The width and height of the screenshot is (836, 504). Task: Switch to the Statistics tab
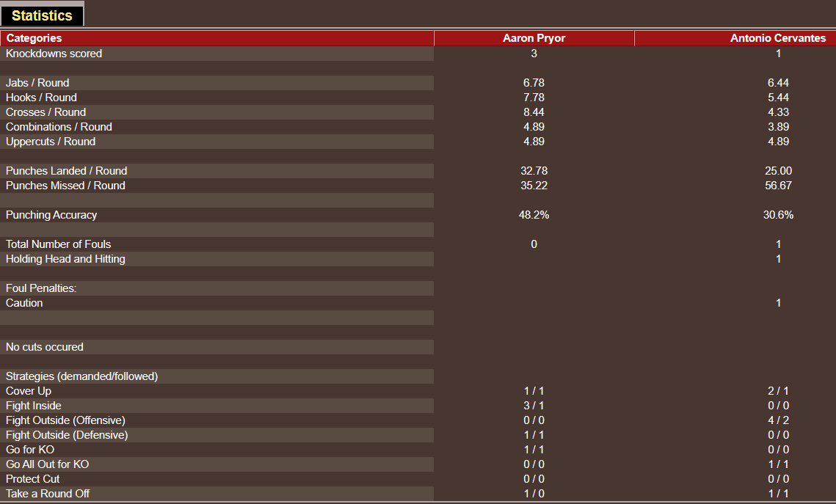tap(42, 14)
